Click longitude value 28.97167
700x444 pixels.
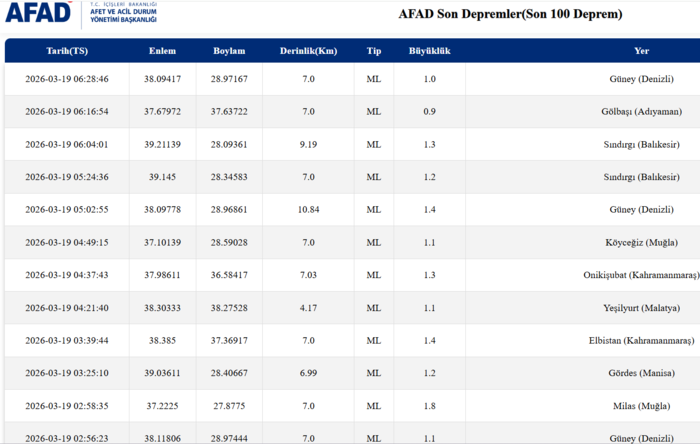click(x=229, y=79)
